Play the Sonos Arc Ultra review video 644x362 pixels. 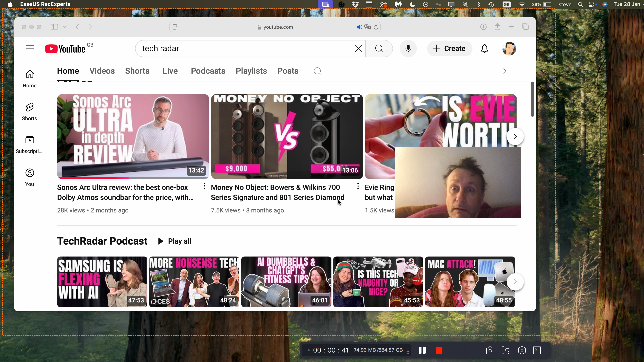pos(133,136)
